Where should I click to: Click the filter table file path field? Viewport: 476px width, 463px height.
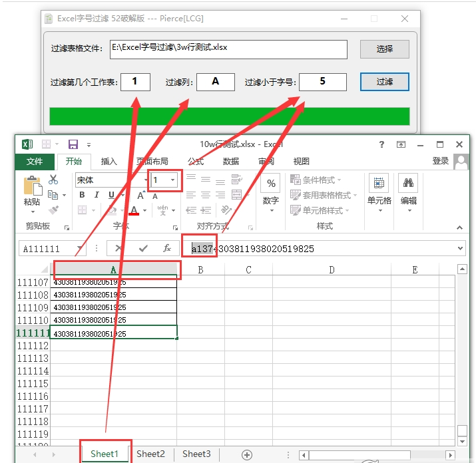pos(228,49)
